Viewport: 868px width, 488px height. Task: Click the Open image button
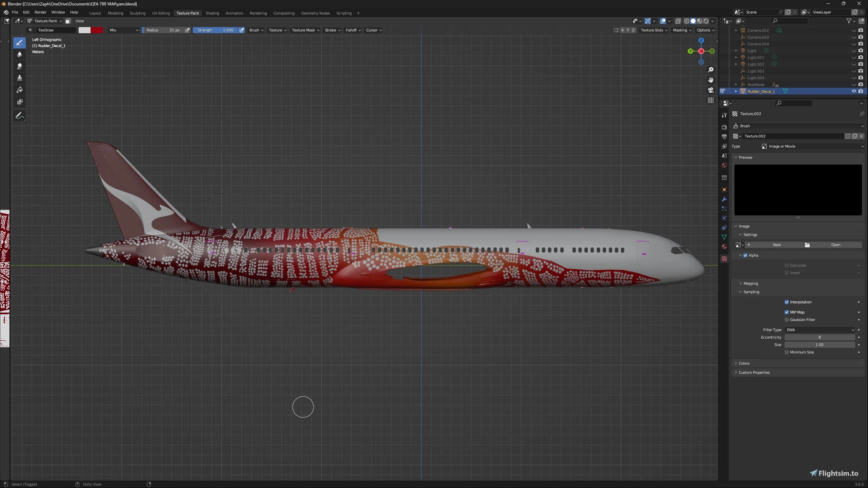[833, 245]
